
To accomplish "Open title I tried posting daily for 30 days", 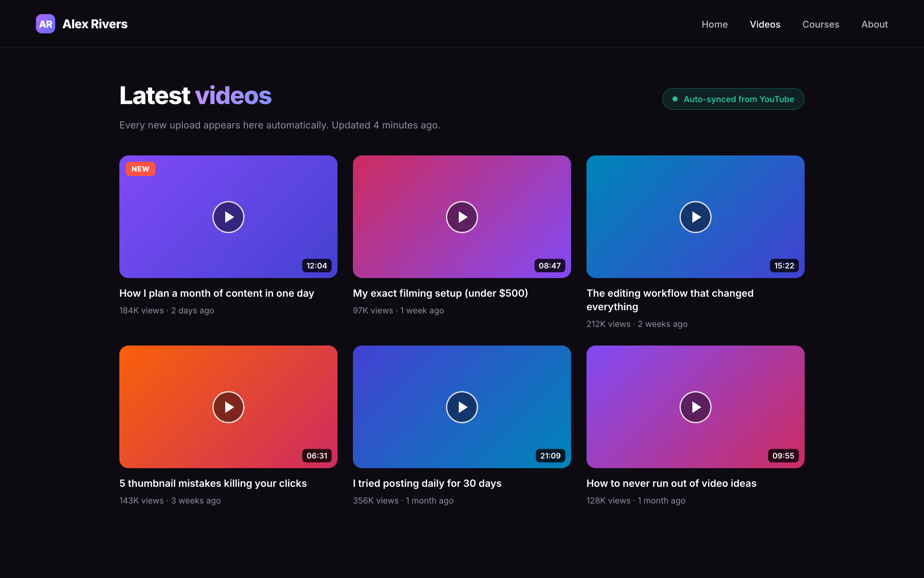I will (x=427, y=483).
